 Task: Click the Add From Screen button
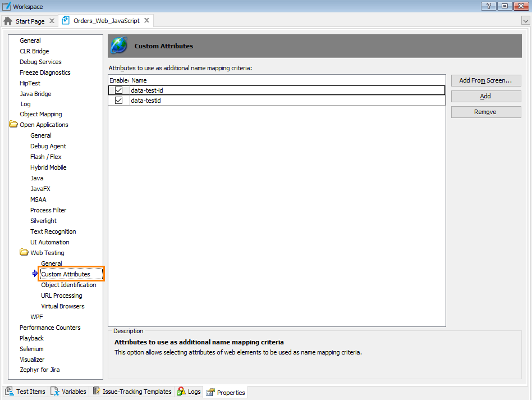[485, 80]
